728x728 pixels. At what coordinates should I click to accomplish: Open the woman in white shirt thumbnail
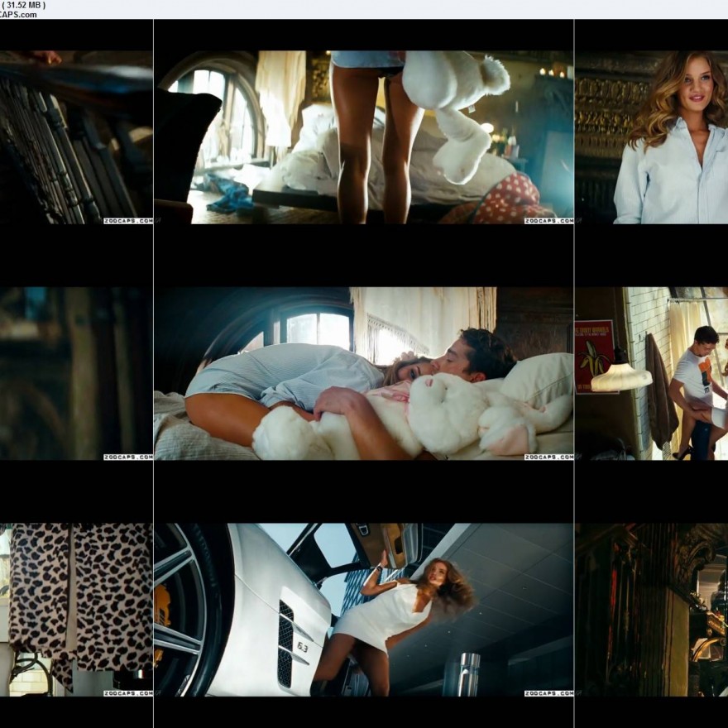651,136
